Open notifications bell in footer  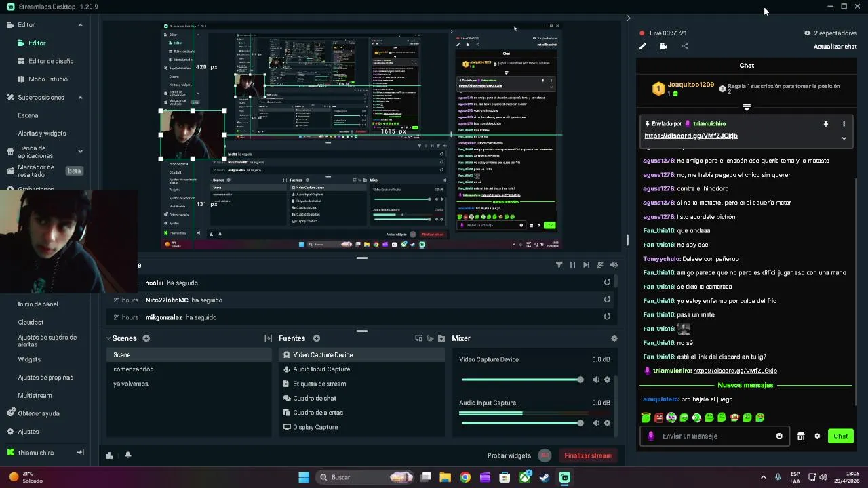coord(127,455)
